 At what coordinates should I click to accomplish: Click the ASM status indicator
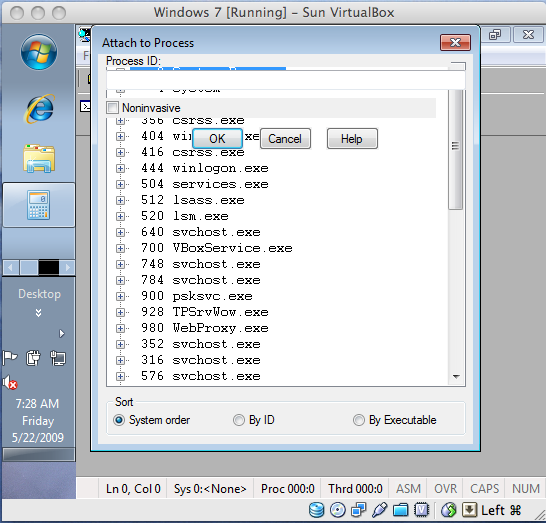[x=408, y=489]
